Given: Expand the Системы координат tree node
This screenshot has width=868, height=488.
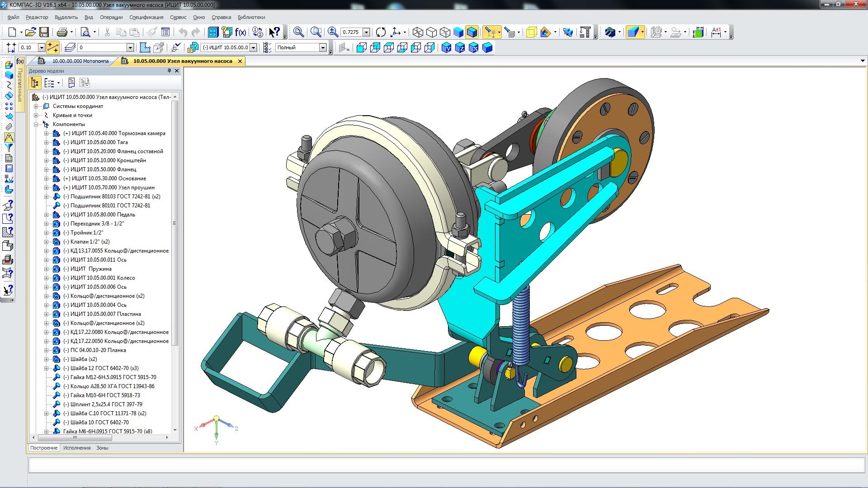Looking at the screenshot, I should pyautogui.click(x=36, y=106).
